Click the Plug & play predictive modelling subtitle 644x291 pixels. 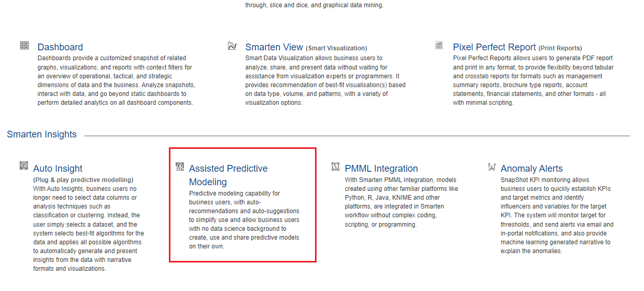[x=83, y=180]
